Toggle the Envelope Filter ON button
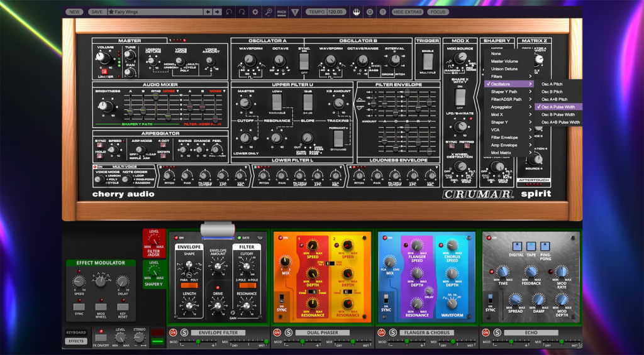The image size is (644, 355). 172,332
